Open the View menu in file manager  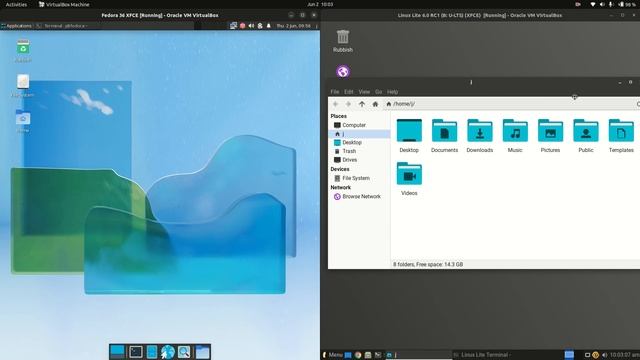tap(364, 92)
